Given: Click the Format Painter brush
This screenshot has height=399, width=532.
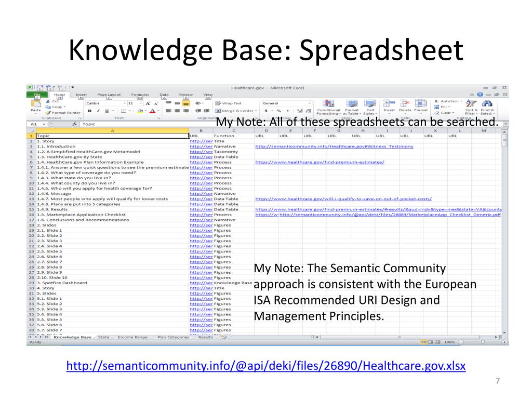Looking at the screenshot, I should click(48, 113).
